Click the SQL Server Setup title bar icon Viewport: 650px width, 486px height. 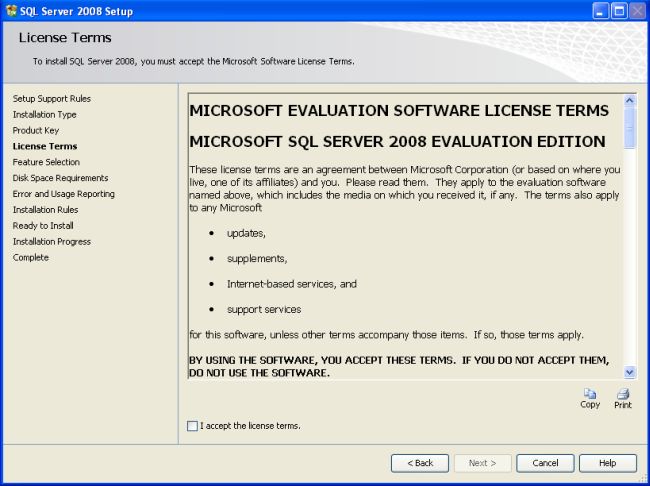point(11,10)
